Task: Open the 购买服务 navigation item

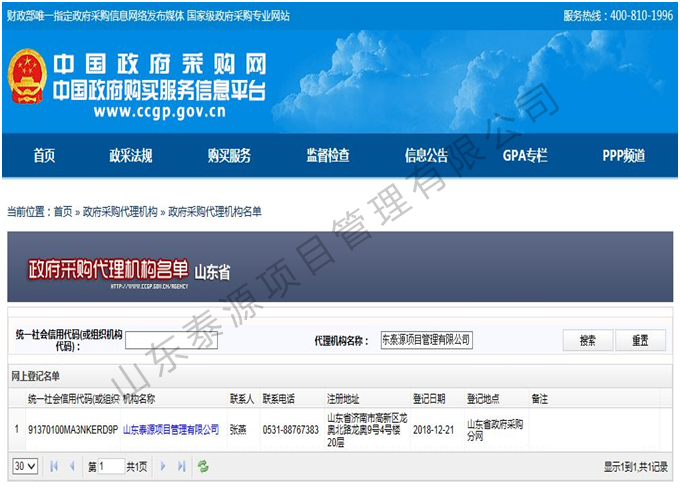Action: click(x=229, y=155)
